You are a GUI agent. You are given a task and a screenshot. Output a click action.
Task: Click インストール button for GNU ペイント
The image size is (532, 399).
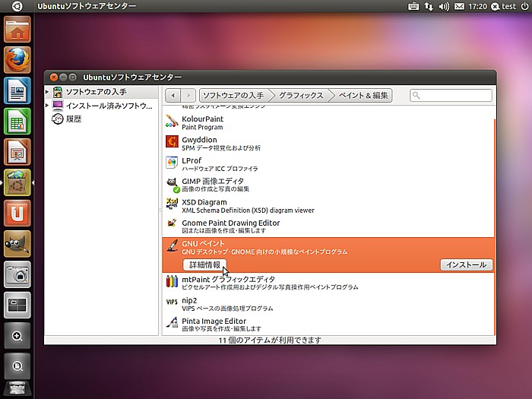467,265
